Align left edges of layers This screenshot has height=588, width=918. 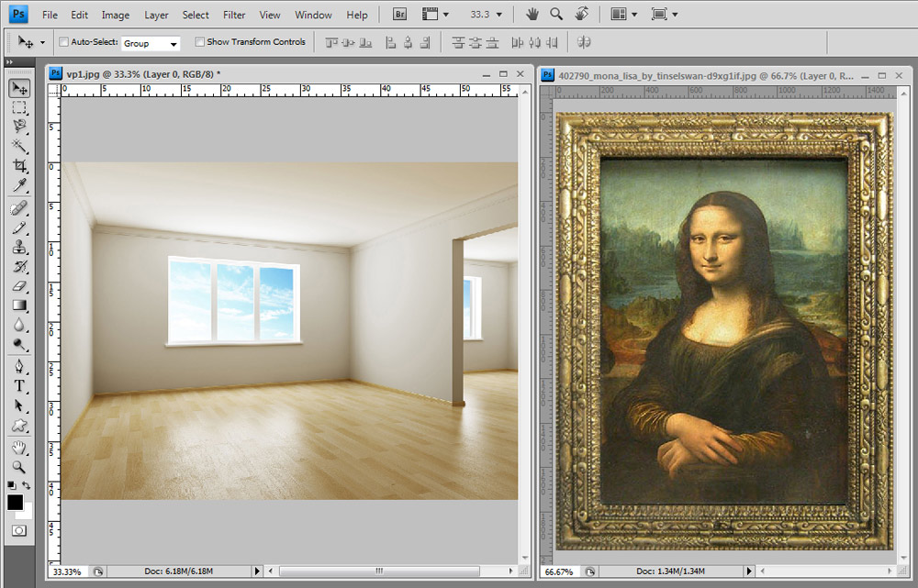coord(390,42)
